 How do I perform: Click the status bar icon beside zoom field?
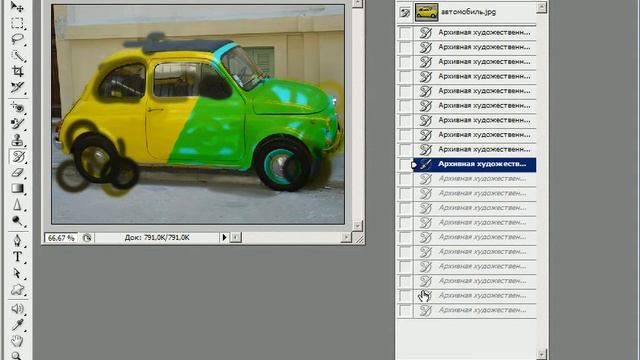coord(87,238)
